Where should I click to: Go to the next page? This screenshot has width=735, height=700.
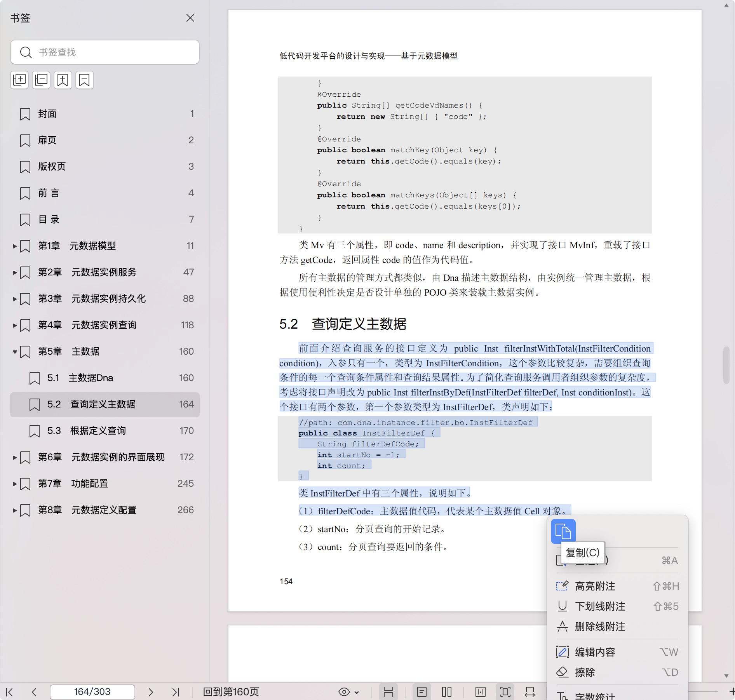click(151, 692)
